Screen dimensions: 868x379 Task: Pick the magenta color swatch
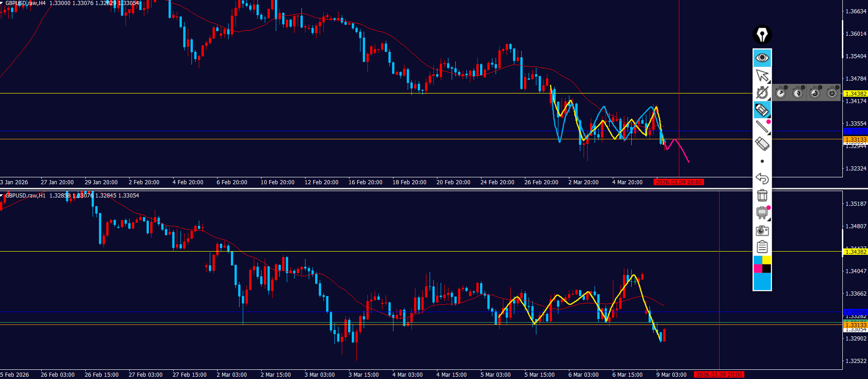coord(758,269)
